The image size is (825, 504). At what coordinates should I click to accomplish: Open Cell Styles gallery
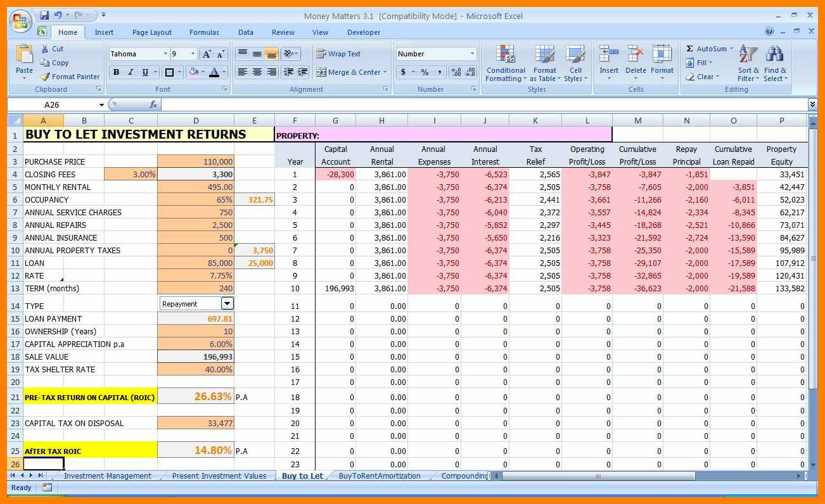point(575,63)
